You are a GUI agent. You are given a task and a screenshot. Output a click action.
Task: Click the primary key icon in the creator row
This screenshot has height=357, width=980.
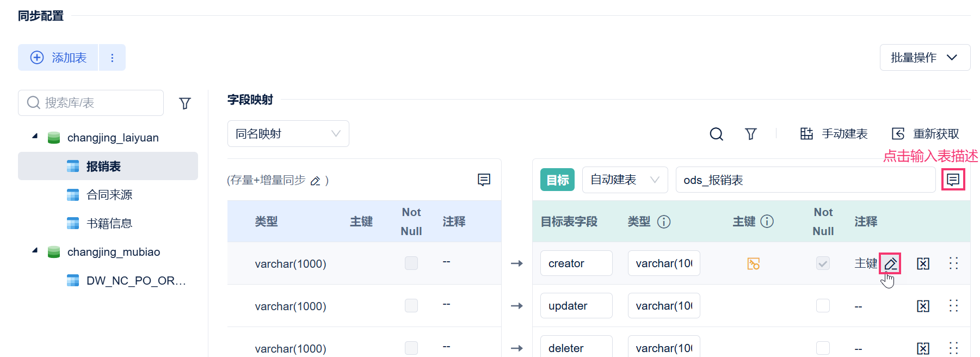[753, 264]
